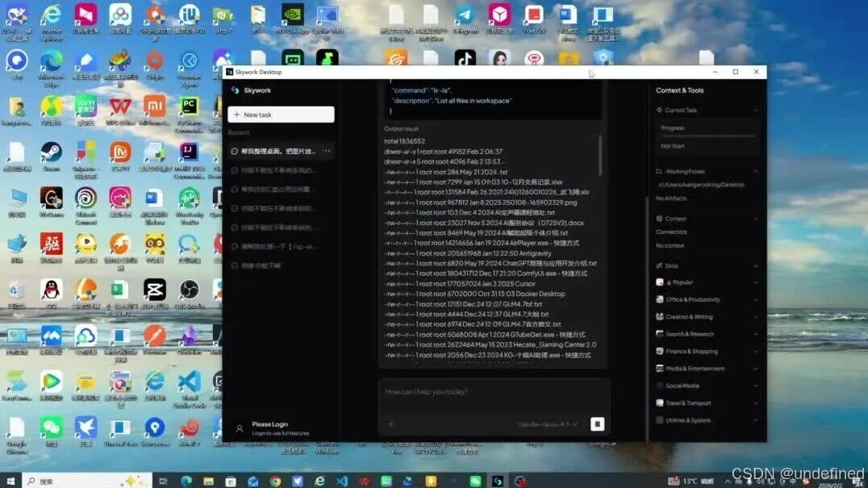Click the GTubeGet.exe row in output
The height and width of the screenshot is (488, 868).
pyautogui.click(x=485, y=335)
